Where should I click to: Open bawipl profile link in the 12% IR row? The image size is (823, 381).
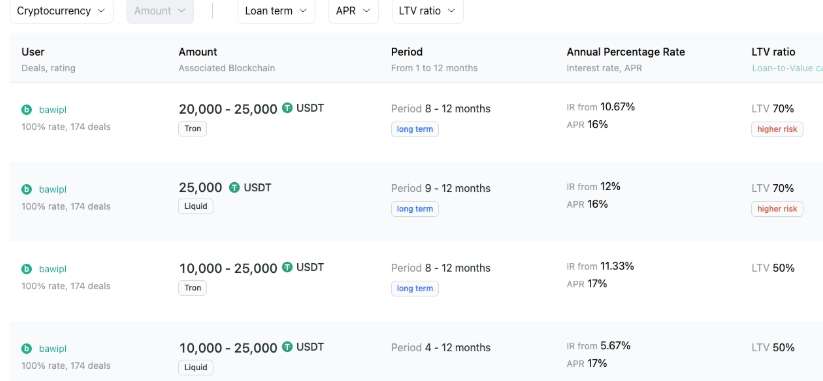pyautogui.click(x=52, y=189)
